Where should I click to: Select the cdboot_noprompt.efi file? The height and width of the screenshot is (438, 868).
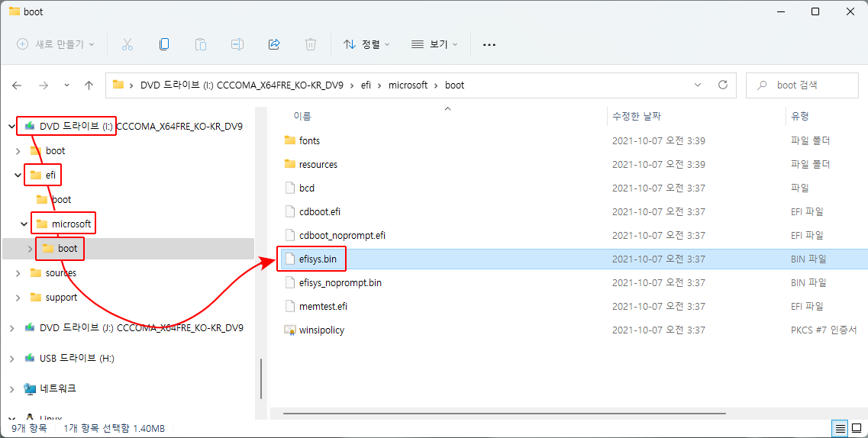(342, 236)
